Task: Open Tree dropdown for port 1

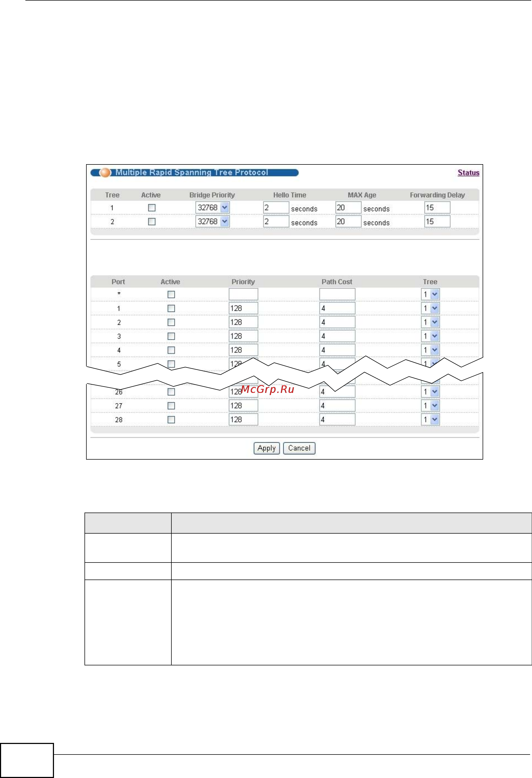Action: point(430,308)
